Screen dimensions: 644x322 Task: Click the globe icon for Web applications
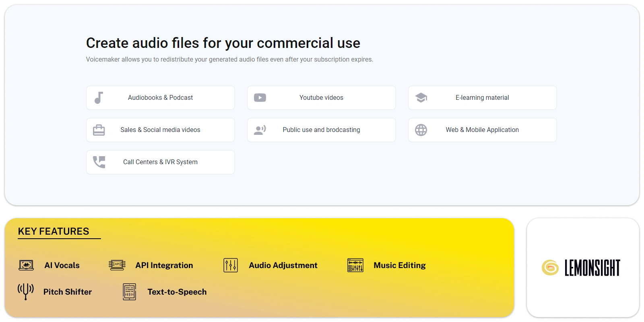(421, 130)
